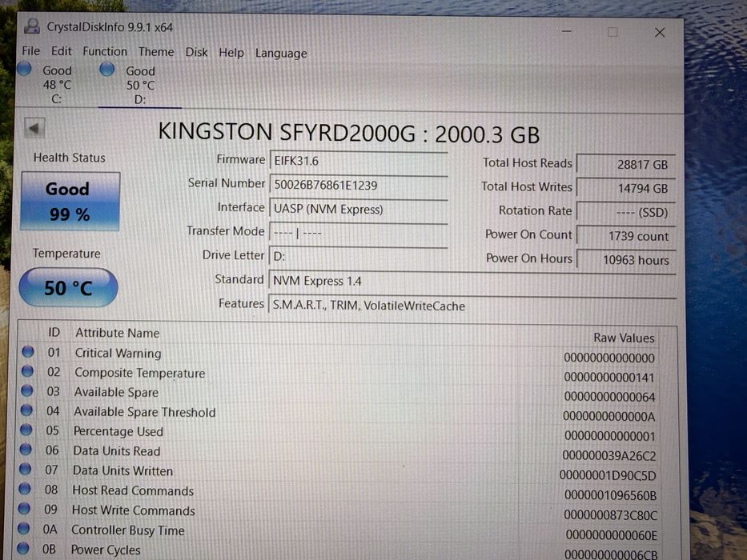
Task: Click the Firmware field EIFK31.6
Action: [x=358, y=161]
